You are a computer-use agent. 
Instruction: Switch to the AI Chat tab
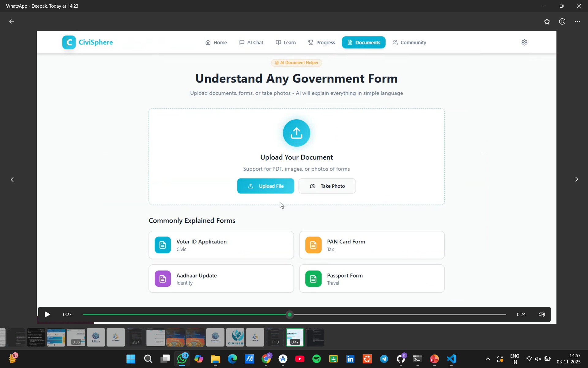251,42
